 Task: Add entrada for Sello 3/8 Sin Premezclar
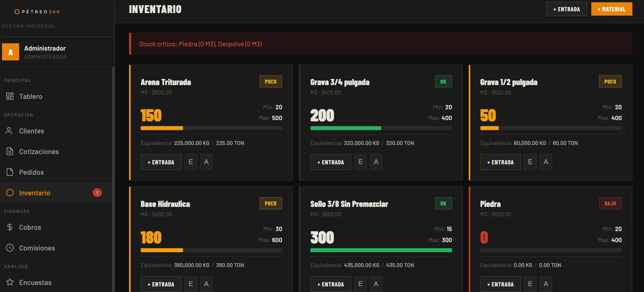pos(331,284)
